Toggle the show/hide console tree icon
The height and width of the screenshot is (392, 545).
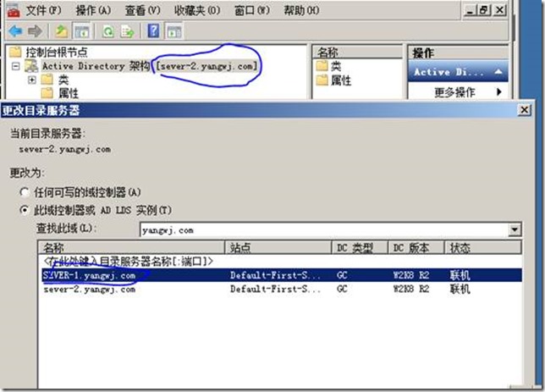point(82,31)
